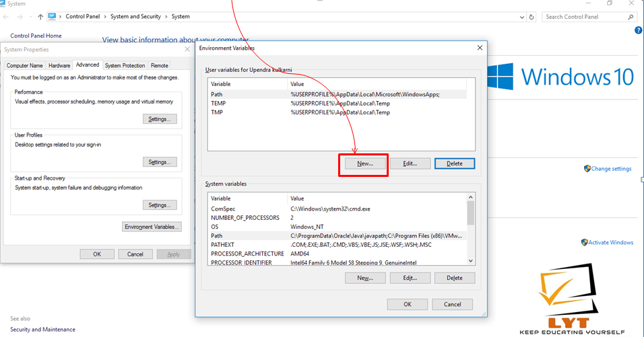Select Advanced tab in System Properties
Image resolution: width=644 pixels, height=337 pixels.
click(88, 65)
